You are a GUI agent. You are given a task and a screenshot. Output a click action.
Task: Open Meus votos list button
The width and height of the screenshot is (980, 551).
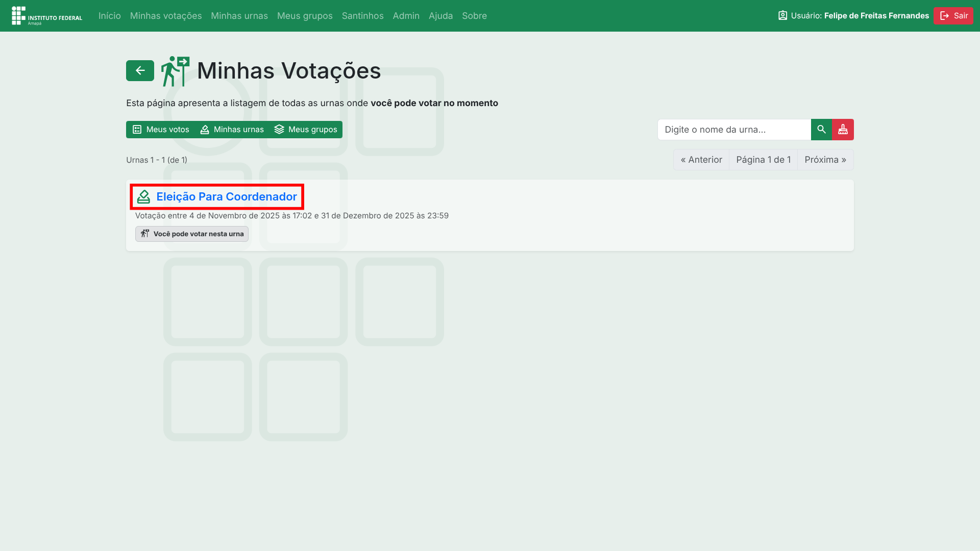(x=161, y=130)
